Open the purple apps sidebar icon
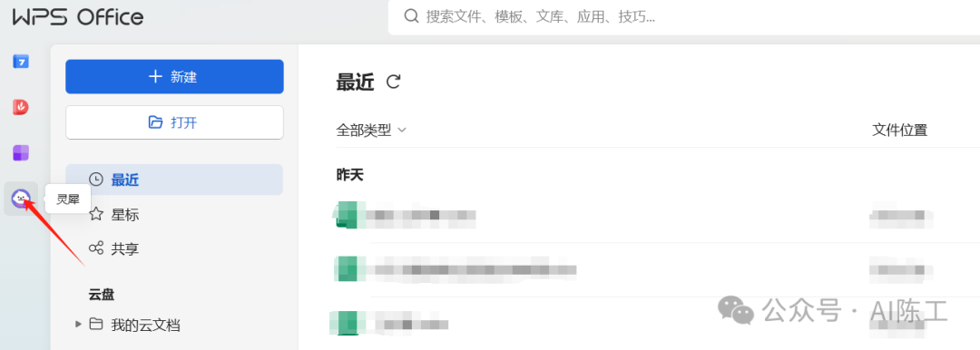980x350 pixels. tap(21, 152)
